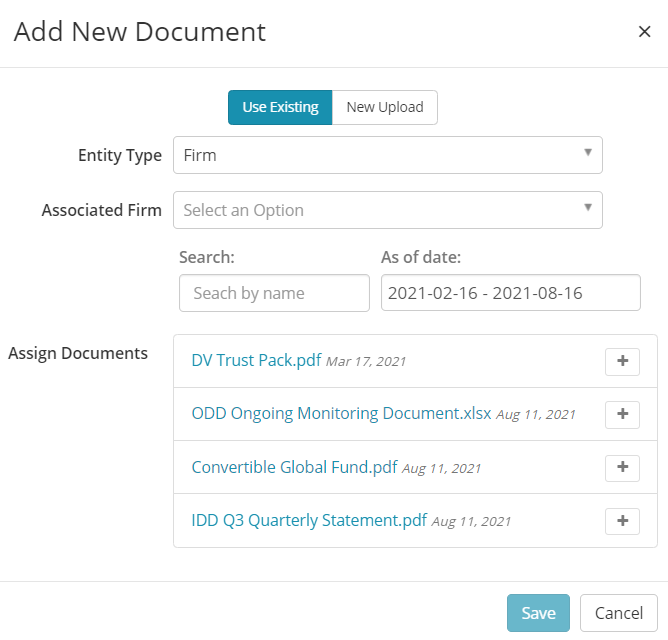Switch to the Use Existing tab
Image resolution: width=668 pixels, height=640 pixels.
(x=280, y=107)
